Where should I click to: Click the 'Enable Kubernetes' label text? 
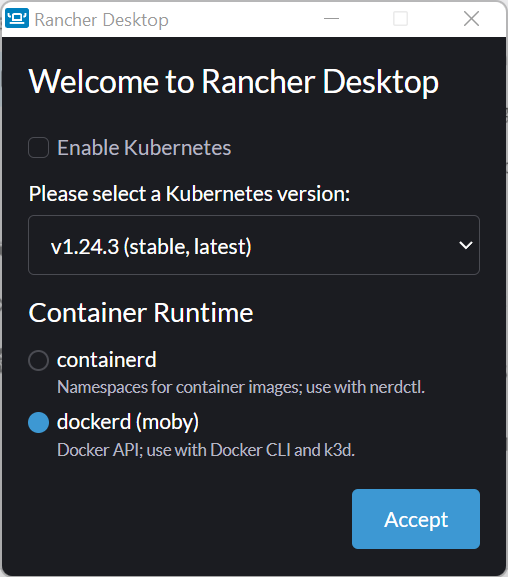[x=144, y=148]
